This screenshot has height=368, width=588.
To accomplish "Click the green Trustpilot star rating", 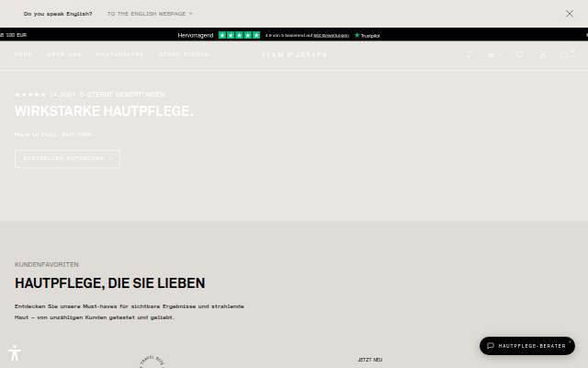I will pyautogui.click(x=239, y=35).
